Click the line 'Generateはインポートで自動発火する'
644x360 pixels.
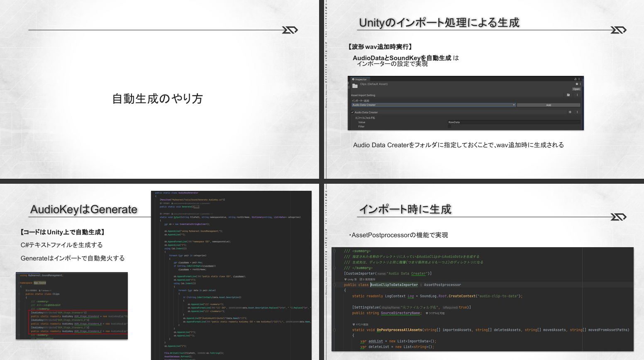(x=73, y=258)
